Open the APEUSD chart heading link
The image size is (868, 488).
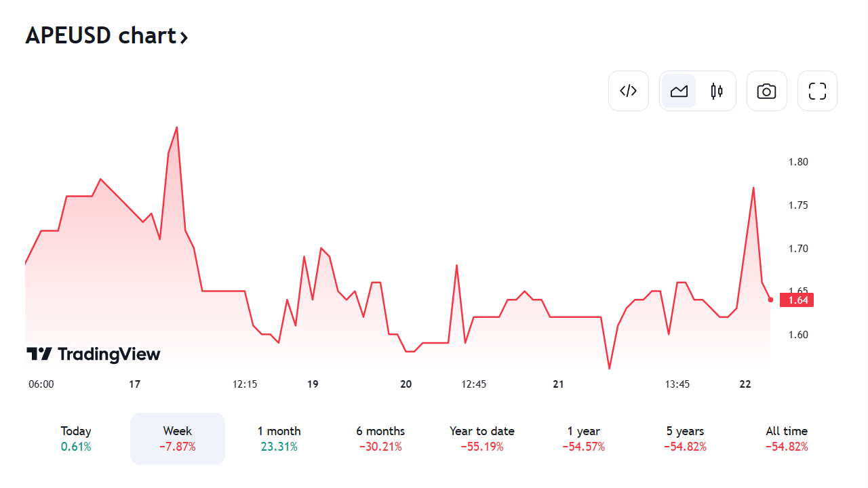[101, 35]
